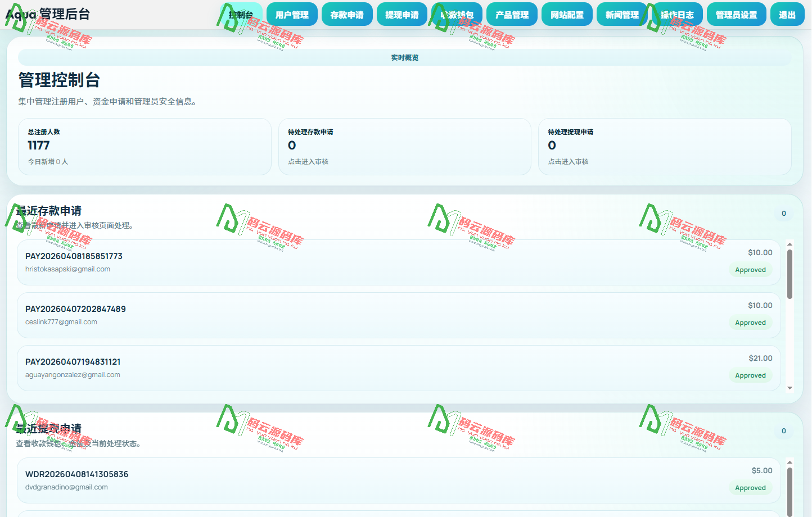Image resolution: width=812 pixels, height=517 pixels.
Task: Click the $5.00 withdrawal amount
Action: (762, 471)
